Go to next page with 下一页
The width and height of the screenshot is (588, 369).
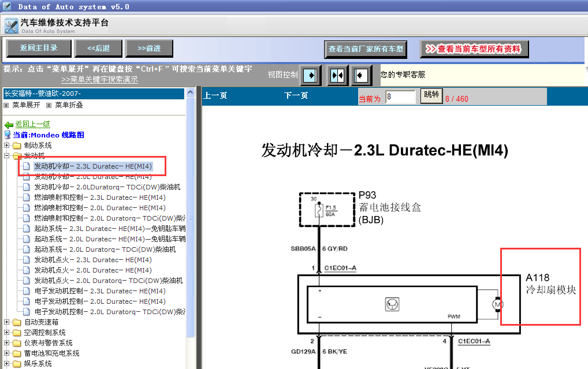[x=296, y=96]
